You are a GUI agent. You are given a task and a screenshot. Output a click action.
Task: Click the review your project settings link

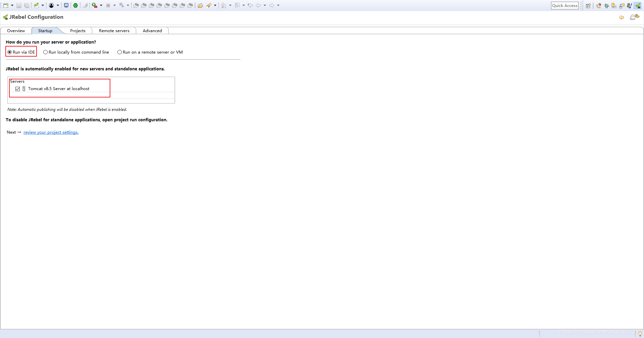pos(51,132)
